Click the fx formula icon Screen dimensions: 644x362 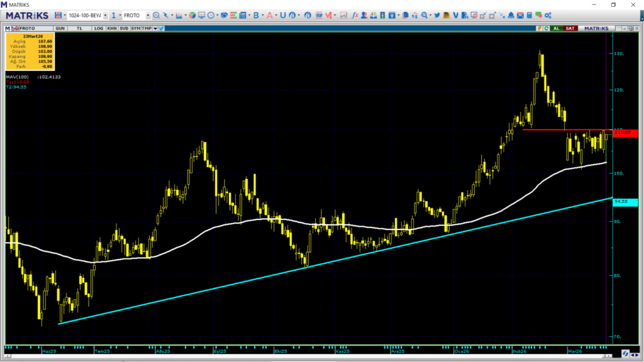[355, 15]
